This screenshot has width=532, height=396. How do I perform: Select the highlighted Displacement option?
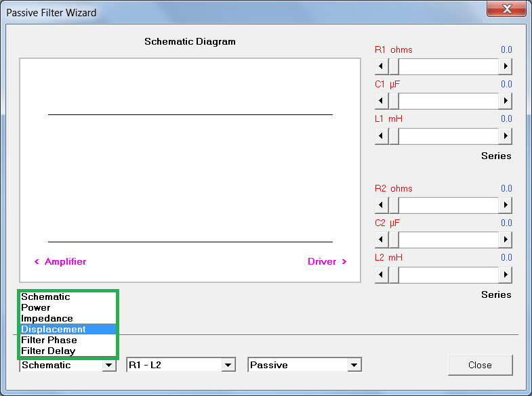(68, 329)
